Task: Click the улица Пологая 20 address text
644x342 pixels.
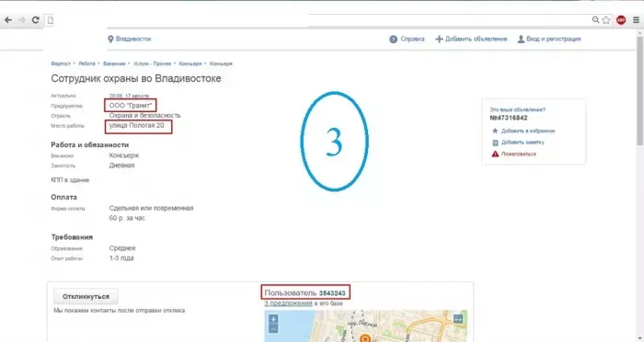Action: tap(136, 126)
